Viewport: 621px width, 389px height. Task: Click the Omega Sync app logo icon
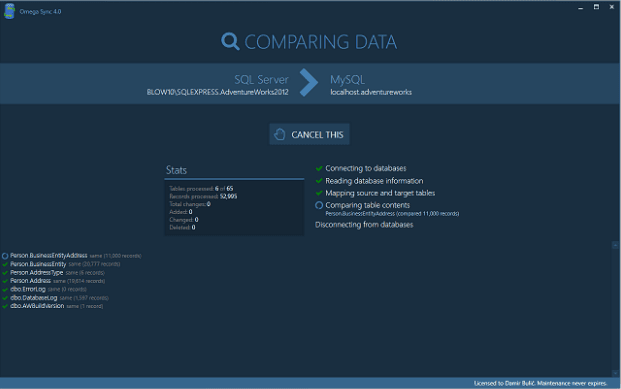pos(9,11)
